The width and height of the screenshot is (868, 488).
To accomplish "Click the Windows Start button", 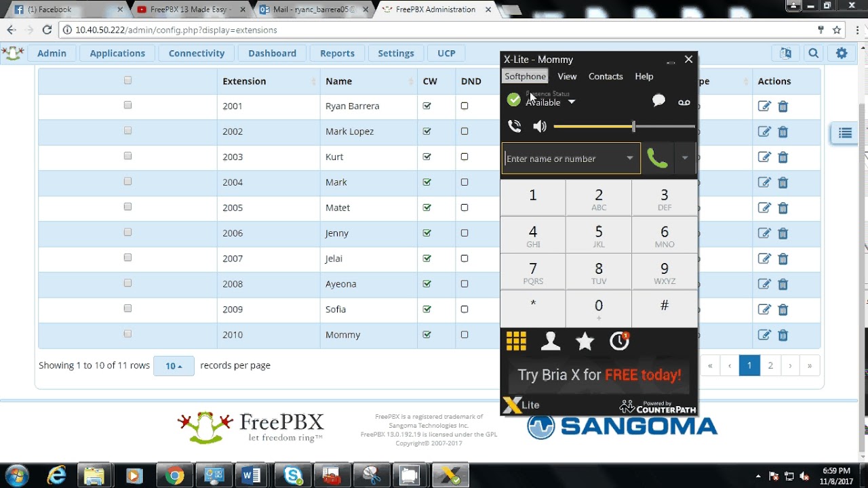I will (16, 474).
